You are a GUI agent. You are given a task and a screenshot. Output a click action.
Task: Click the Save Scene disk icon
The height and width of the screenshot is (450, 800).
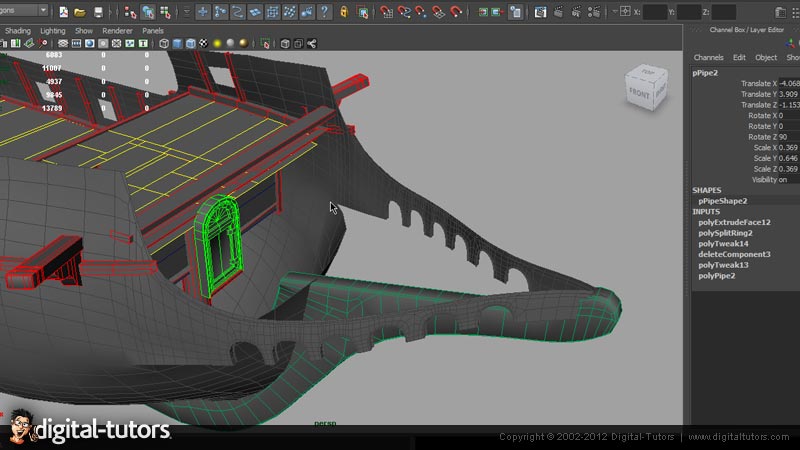(x=100, y=12)
